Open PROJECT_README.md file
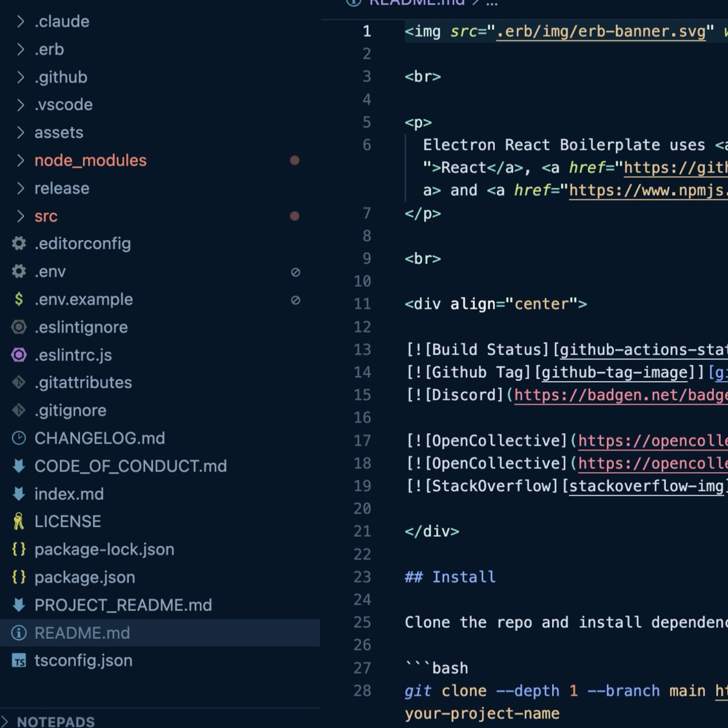 point(123,605)
